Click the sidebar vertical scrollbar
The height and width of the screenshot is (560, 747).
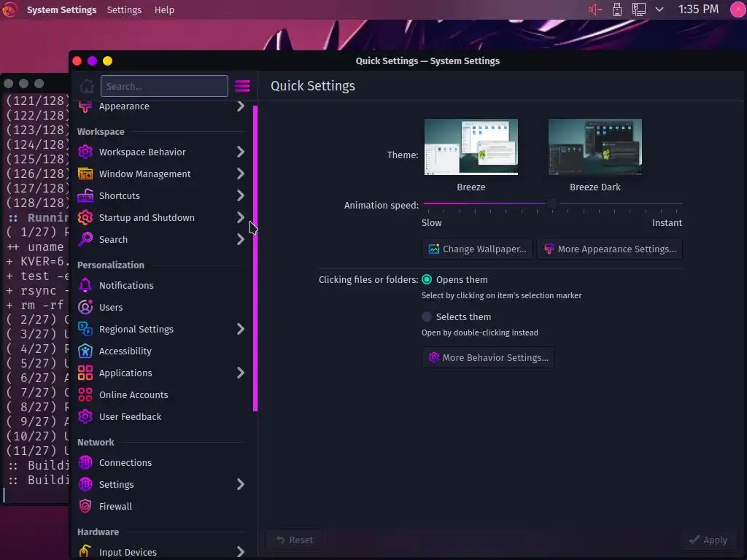click(255, 259)
